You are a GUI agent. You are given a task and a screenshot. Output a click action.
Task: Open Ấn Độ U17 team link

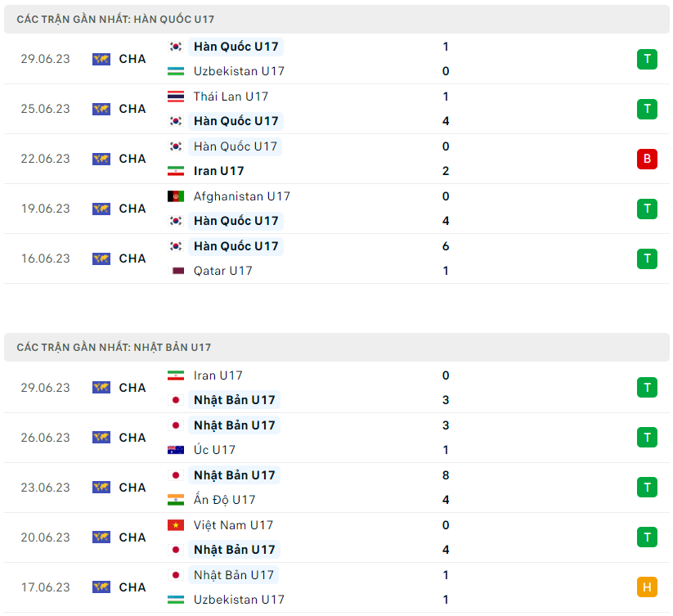pos(224,500)
